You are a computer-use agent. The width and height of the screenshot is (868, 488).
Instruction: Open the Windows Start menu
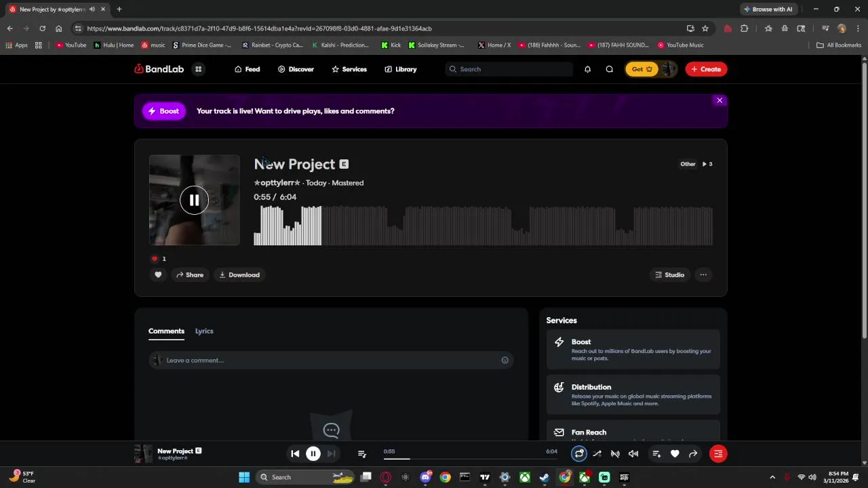coord(244,477)
